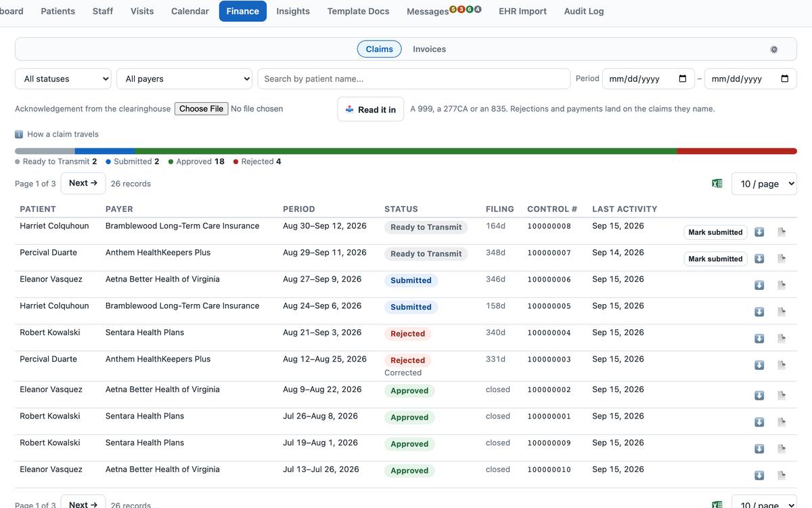Download claim 100000005 download arrow
The height and width of the screenshot is (508, 812).
759,312
